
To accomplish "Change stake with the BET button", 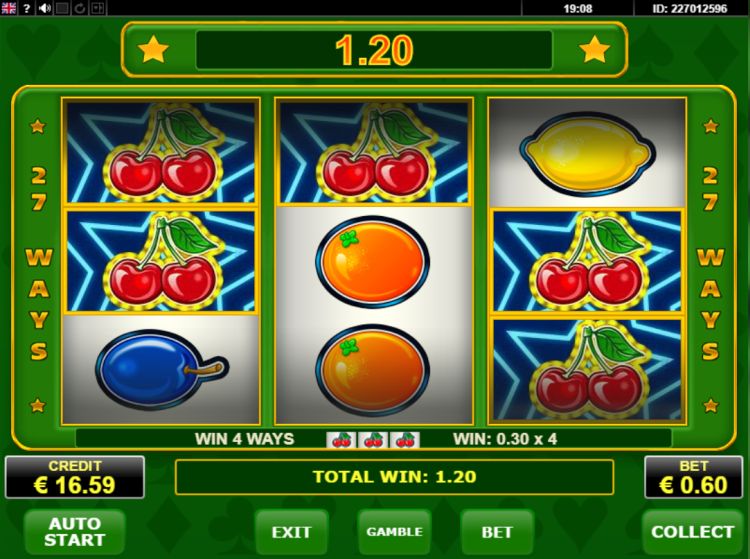I will 497,532.
